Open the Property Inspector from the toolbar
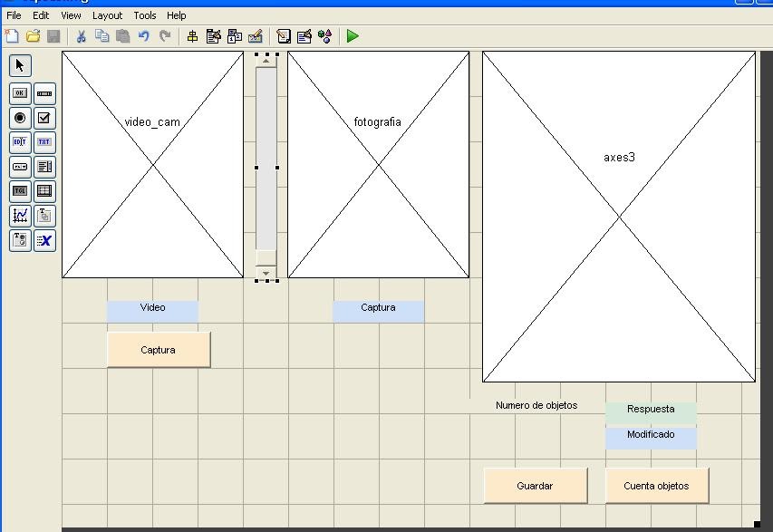Image resolution: width=773 pixels, height=532 pixels. [x=303, y=36]
